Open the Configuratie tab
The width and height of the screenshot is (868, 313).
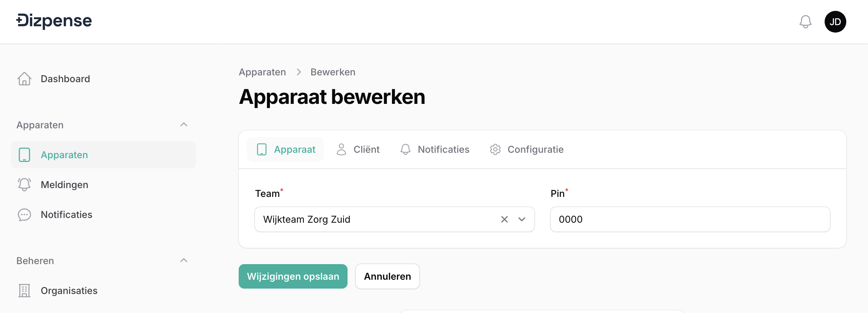click(527, 149)
